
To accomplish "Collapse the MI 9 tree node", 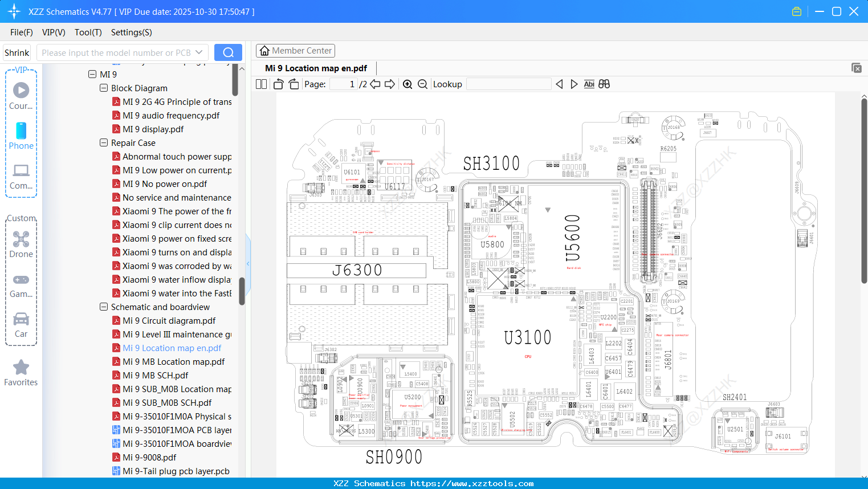I will pos(92,74).
